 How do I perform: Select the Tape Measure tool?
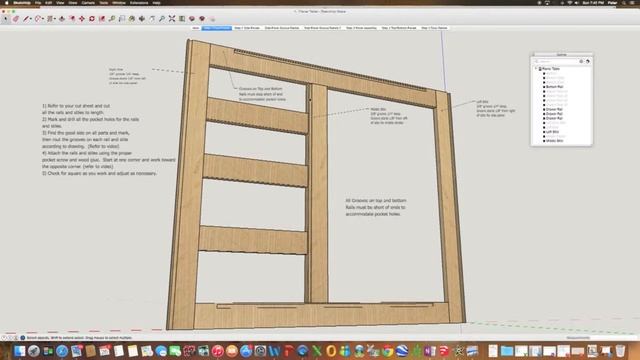(111, 19)
